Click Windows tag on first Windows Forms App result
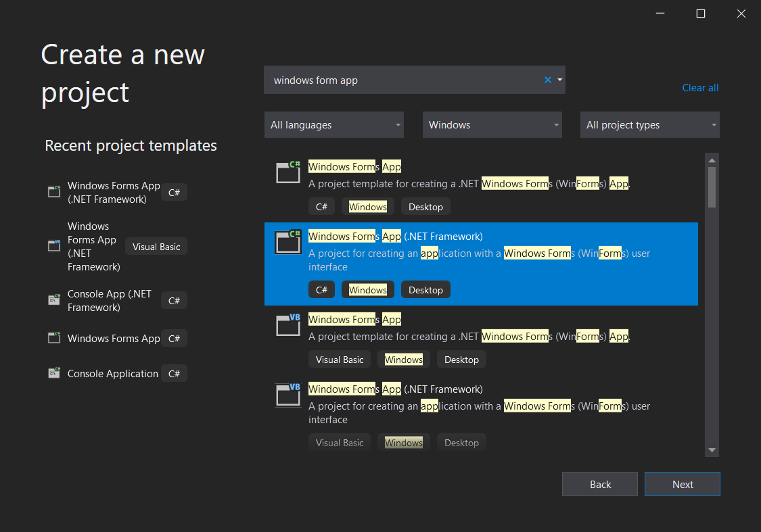761x532 pixels. point(367,207)
